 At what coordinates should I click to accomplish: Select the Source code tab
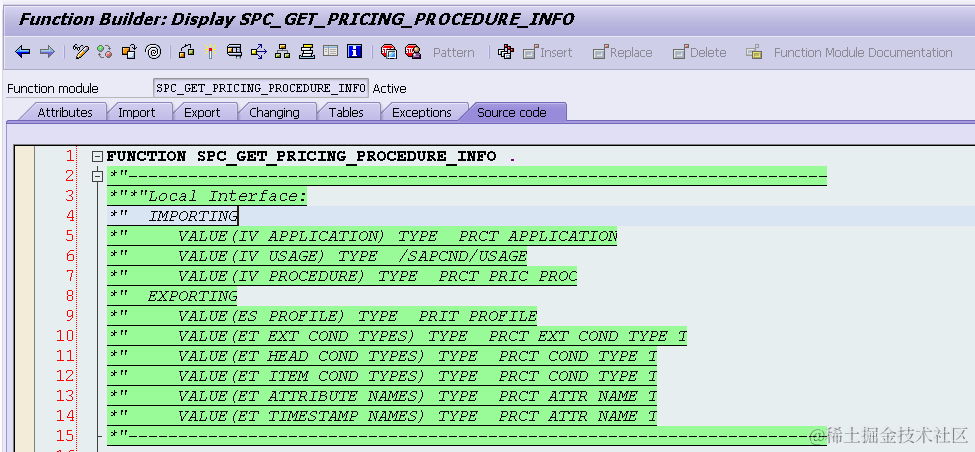[x=512, y=113]
